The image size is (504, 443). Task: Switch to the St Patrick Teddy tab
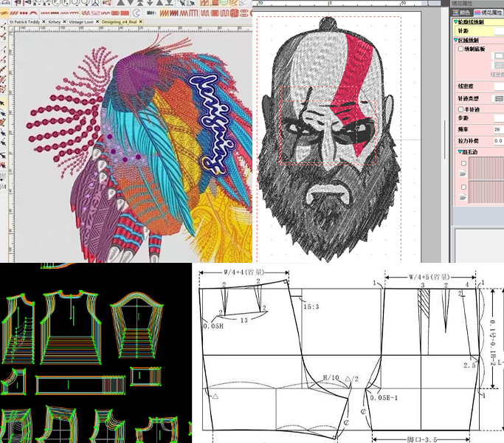tap(24, 22)
